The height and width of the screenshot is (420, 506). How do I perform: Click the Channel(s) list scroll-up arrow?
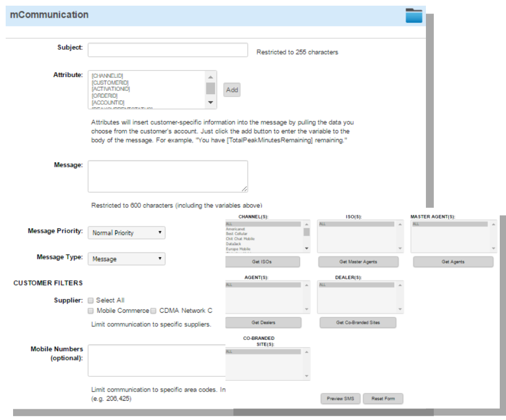coord(307,224)
